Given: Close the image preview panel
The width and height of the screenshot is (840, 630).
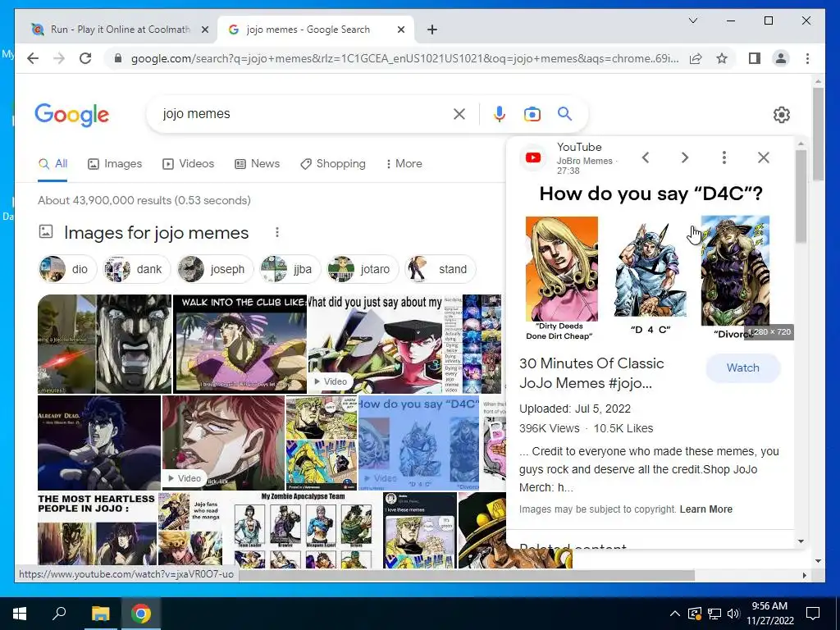Looking at the screenshot, I should [764, 157].
